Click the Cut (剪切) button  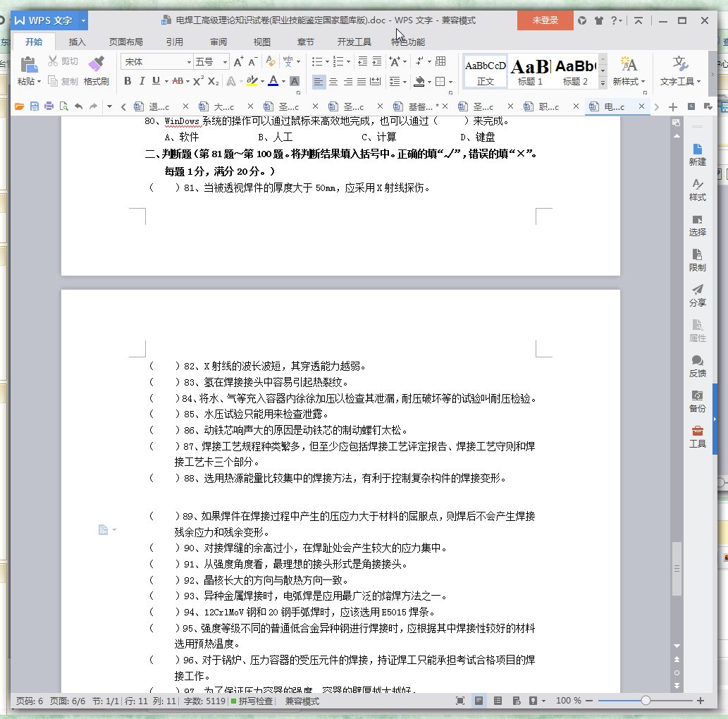pos(63,61)
